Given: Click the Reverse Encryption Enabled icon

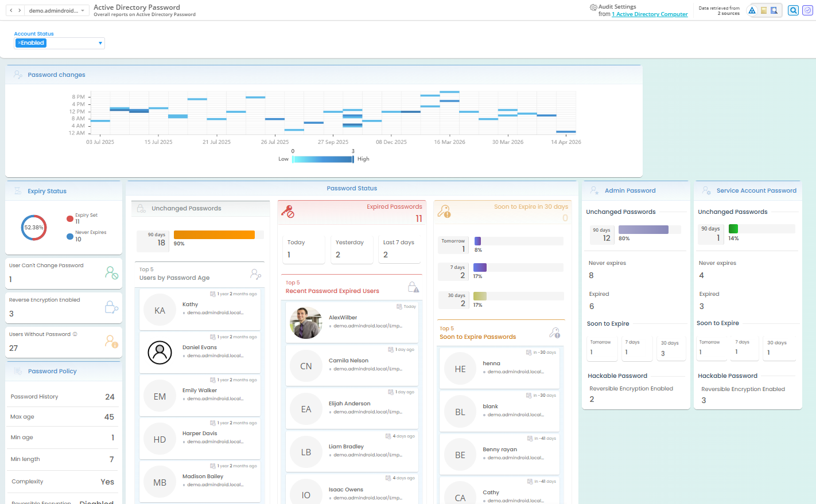Looking at the screenshot, I should 111,307.
